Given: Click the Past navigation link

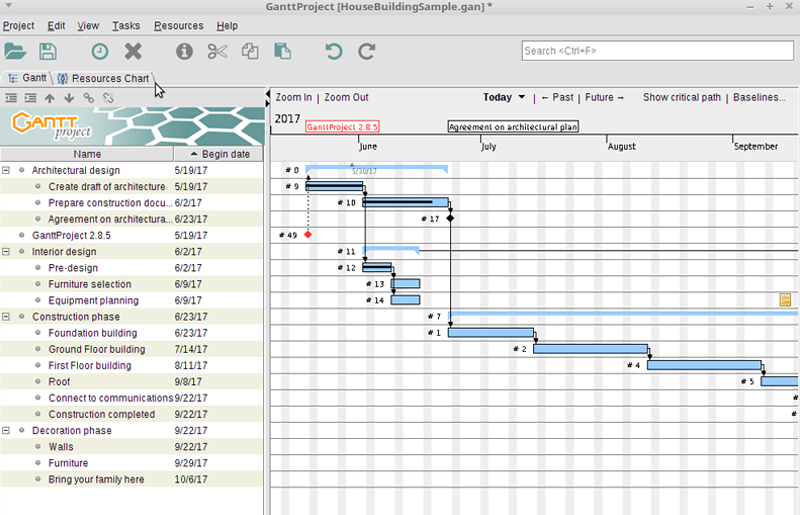Looking at the screenshot, I should [x=557, y=97].
